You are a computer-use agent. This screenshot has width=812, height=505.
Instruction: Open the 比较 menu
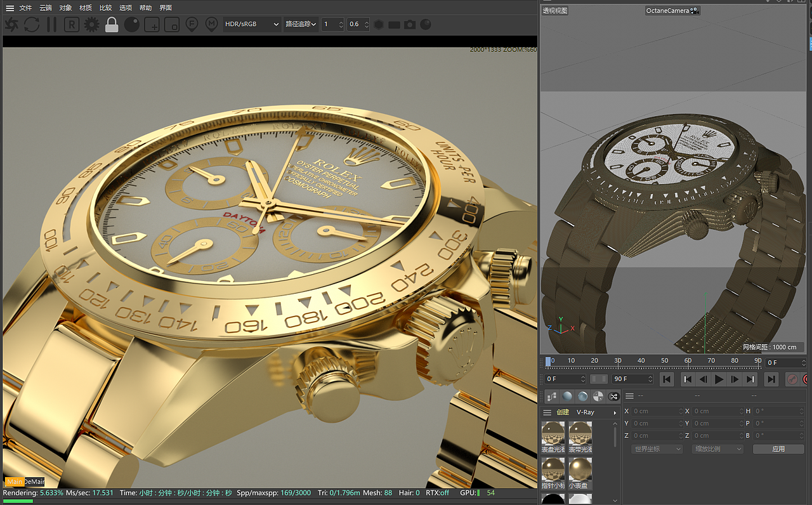click(x=105, y=8)
